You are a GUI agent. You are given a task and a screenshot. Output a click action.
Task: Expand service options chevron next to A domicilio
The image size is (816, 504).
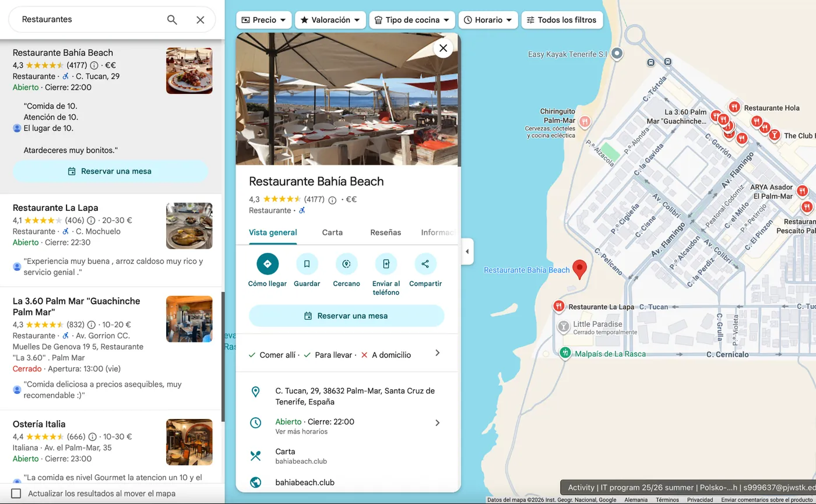tap(437, 353)
